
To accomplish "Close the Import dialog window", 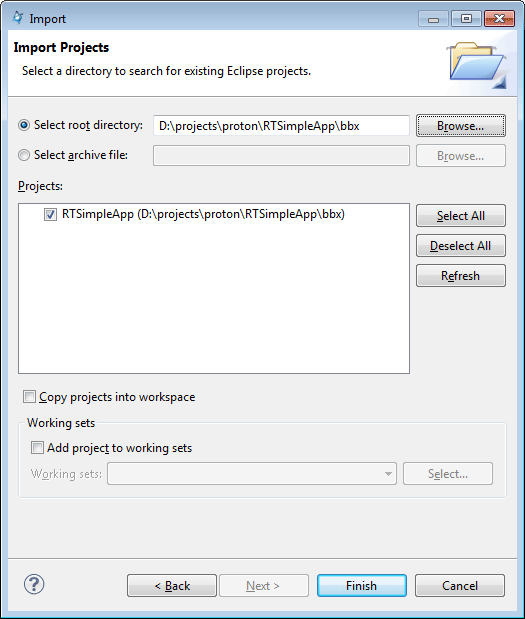I will 499,19.
